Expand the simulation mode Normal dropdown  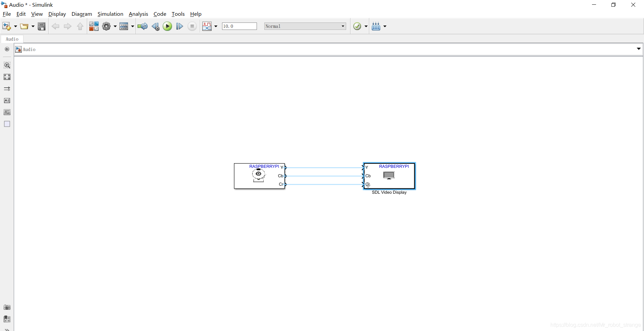(343, 26)
